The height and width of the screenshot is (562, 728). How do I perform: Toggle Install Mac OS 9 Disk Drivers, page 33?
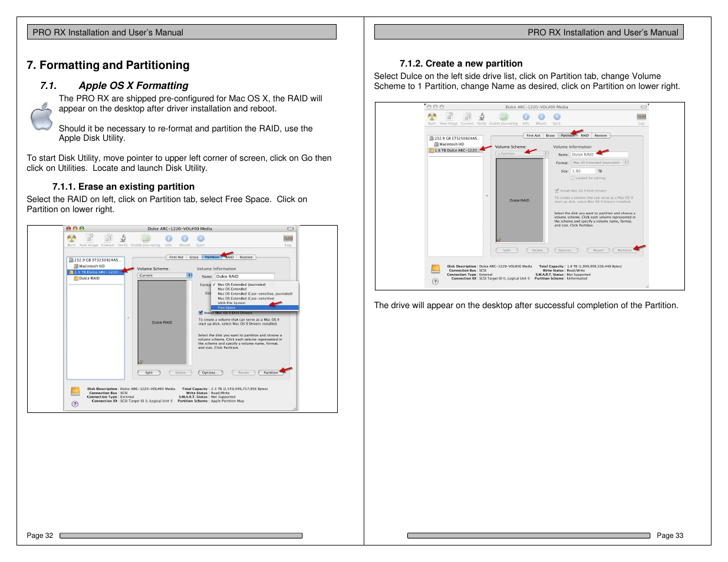point(556,190)
